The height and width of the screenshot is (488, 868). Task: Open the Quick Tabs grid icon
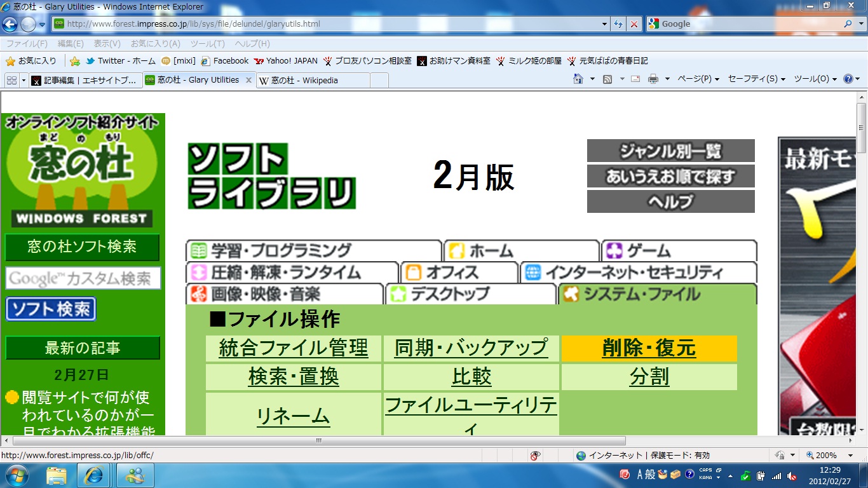[11, 80]
